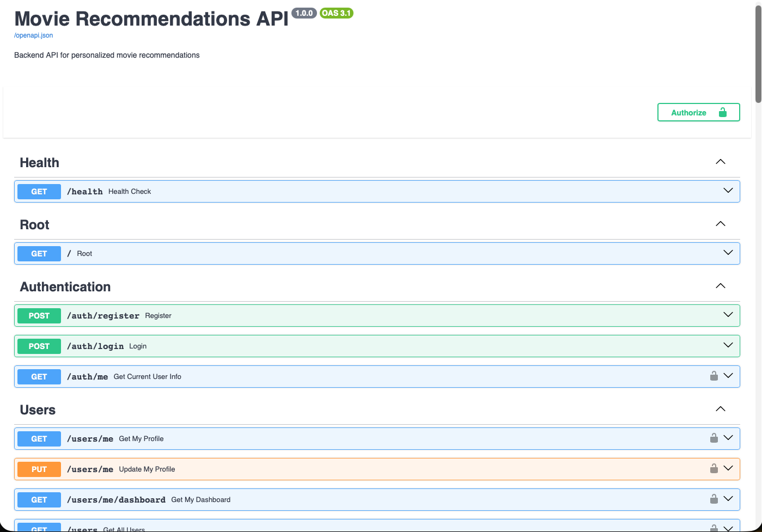Collapse the Authentication section
Screen dimensions: 762x532
tap(720, 286)
